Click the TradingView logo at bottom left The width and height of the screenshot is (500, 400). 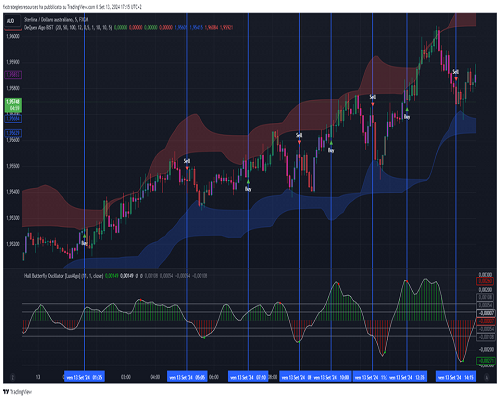point(17,392)
